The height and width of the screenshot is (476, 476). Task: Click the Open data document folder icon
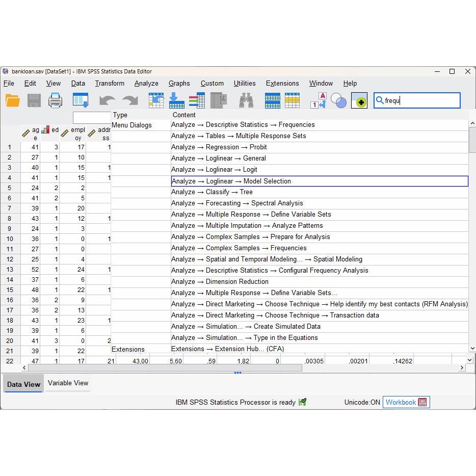(x=13, y=100)
